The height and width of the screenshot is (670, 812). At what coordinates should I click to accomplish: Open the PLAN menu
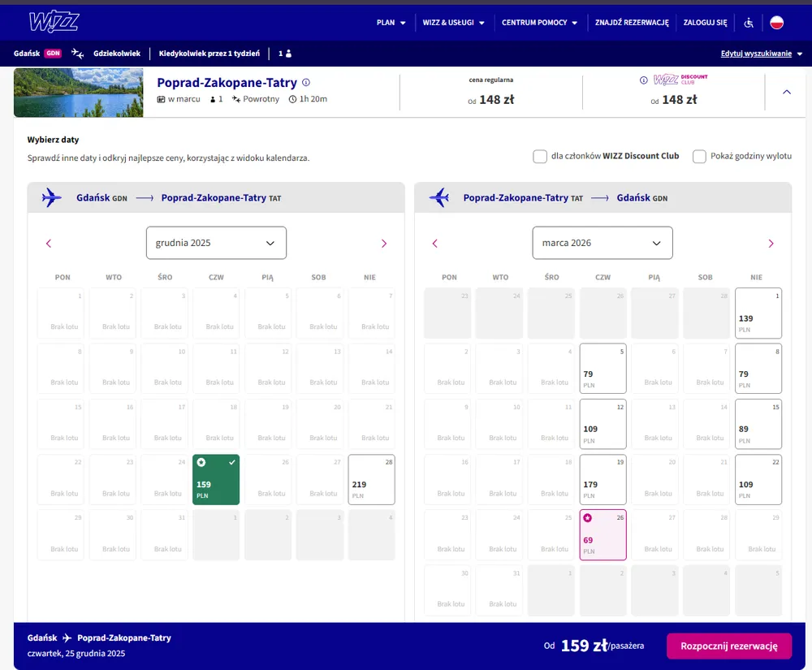391,23
